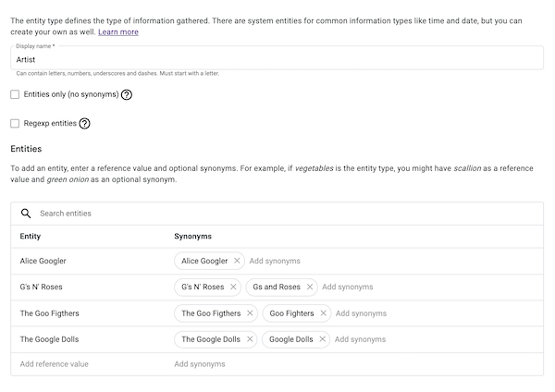This screenshot has width=555, height=392.
Task: Remove the G's N' Roses synonym chip
Action: (x=233, y=288)
